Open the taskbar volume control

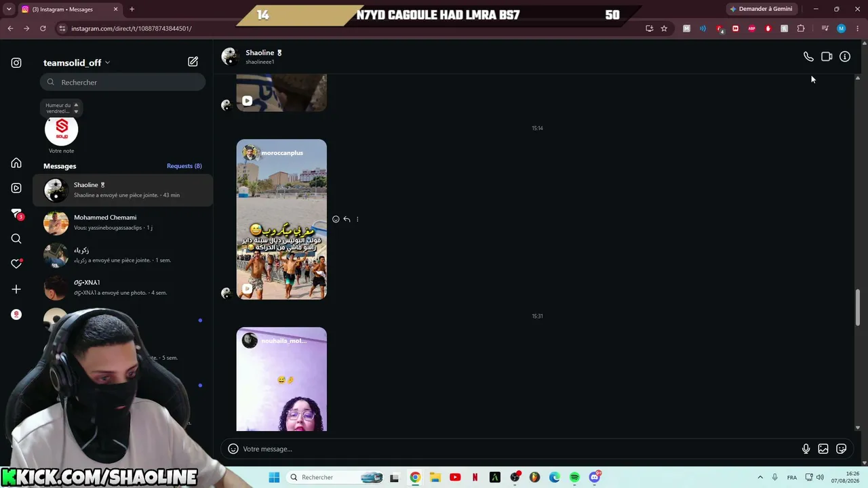(x=820, y=477)
